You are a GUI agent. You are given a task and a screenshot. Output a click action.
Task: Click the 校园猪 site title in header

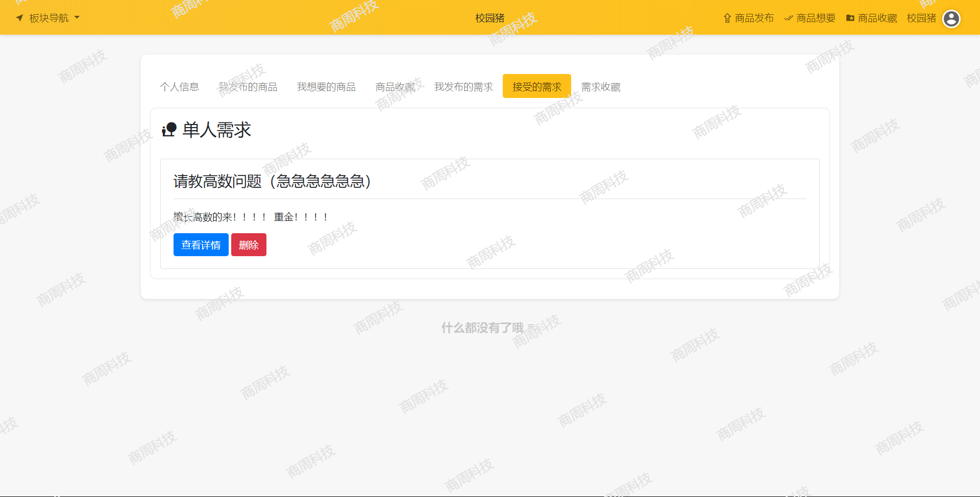pos(489,18)
